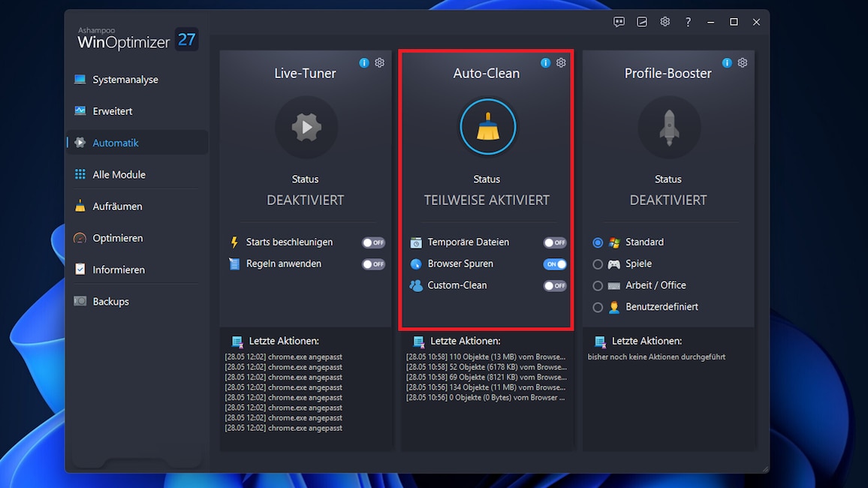Open Informieren in the sidebar
Screen dimensions: 868x488
[x=137, y=270]
